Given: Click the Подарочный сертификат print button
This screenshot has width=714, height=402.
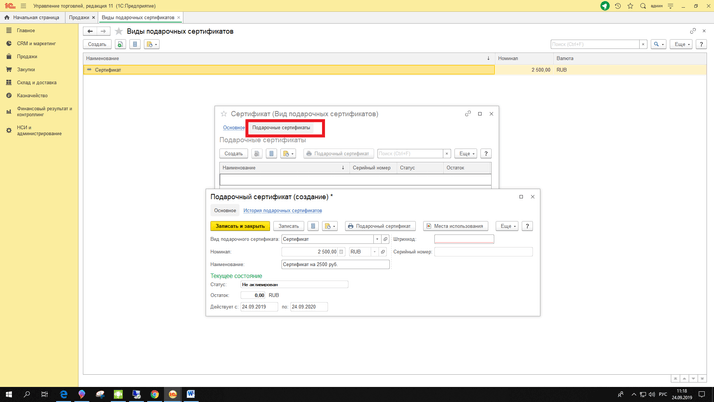Looking at the screenshot, I should [380, 226].
